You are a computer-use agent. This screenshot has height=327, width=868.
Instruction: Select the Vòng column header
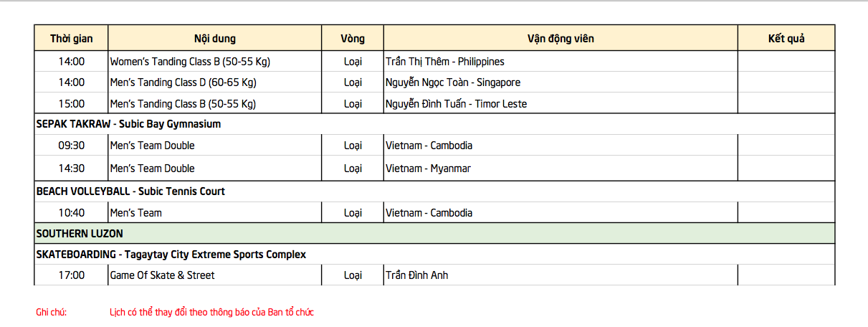click(352, 38)
